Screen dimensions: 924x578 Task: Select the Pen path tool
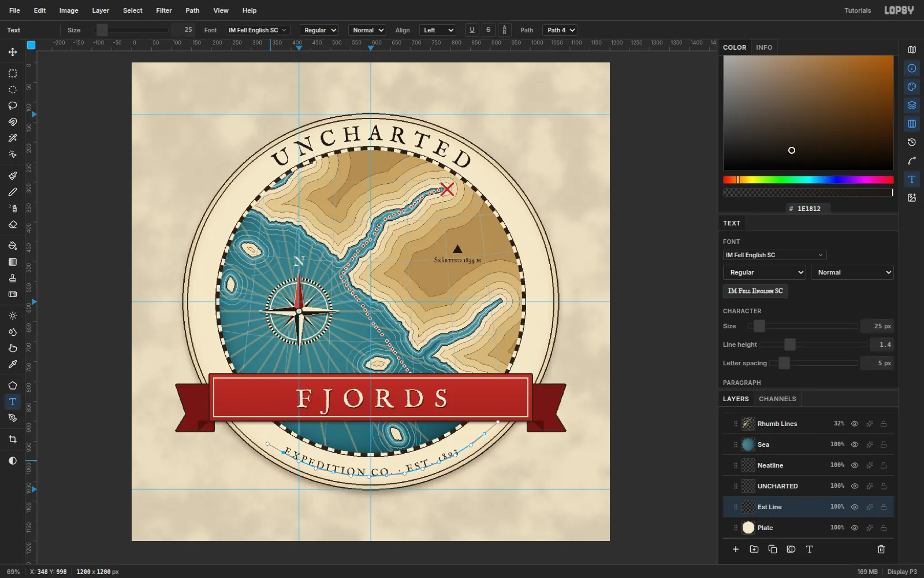coord(13,418)
